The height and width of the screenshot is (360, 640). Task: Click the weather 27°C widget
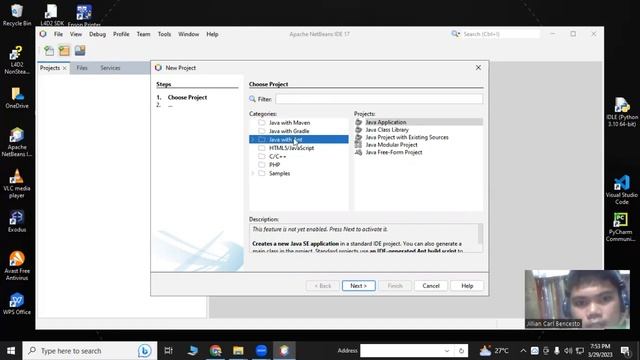tap(494, 351)
